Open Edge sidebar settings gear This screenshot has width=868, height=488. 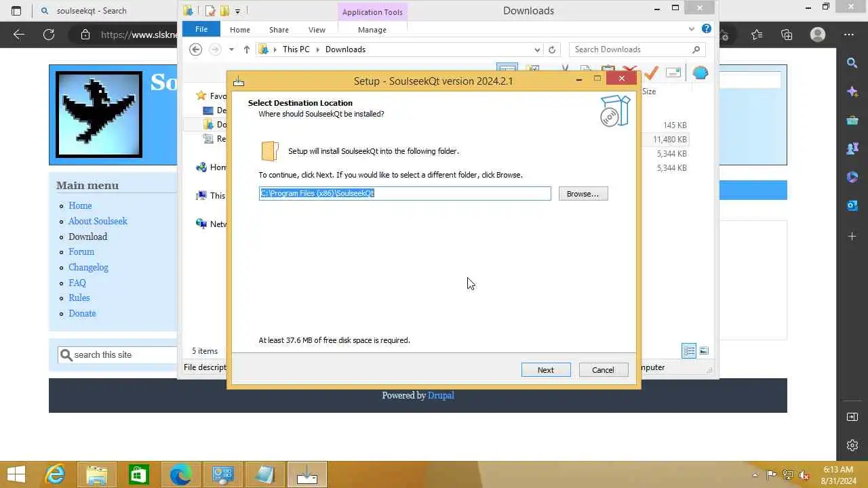852,445
